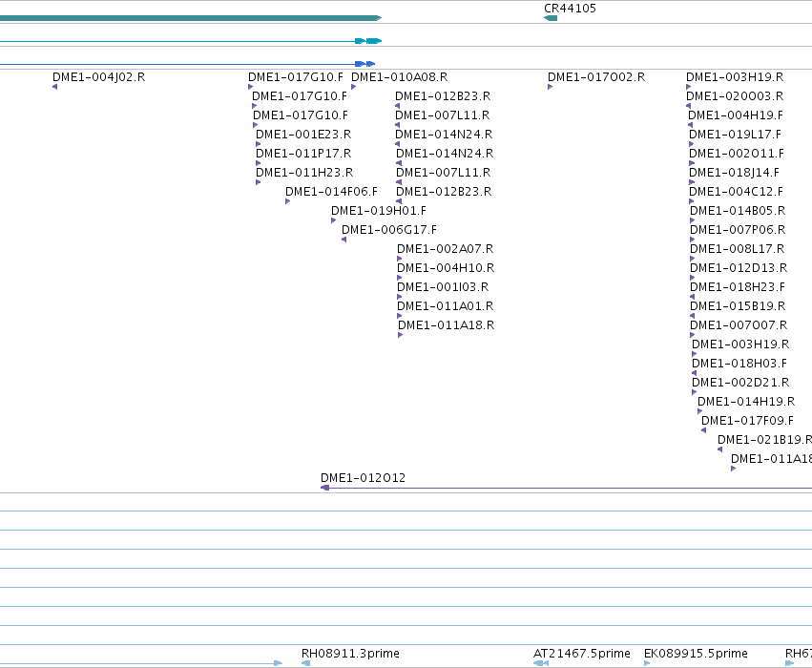The image size is (812, 668).
Task: Click the arrow glyph under DME1-019H01.F
Action: tap(334, 220)
